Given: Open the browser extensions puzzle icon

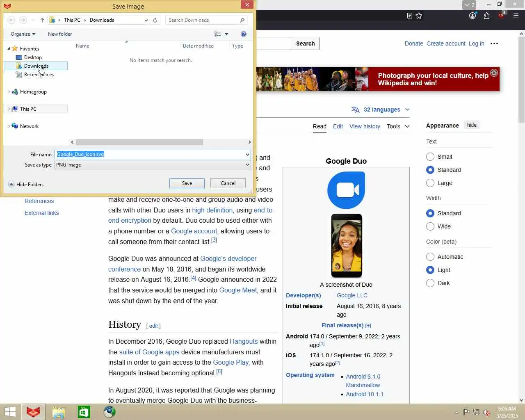Looking at the screenshot, I should click(x=486, y=16).
